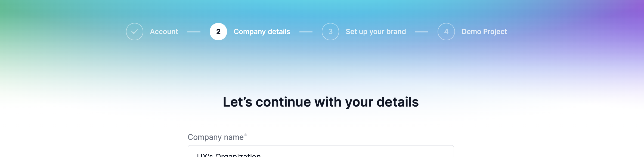Screen dimensions: 644x157
Task: Click the connector line after Account
Action: click(194, 32)
